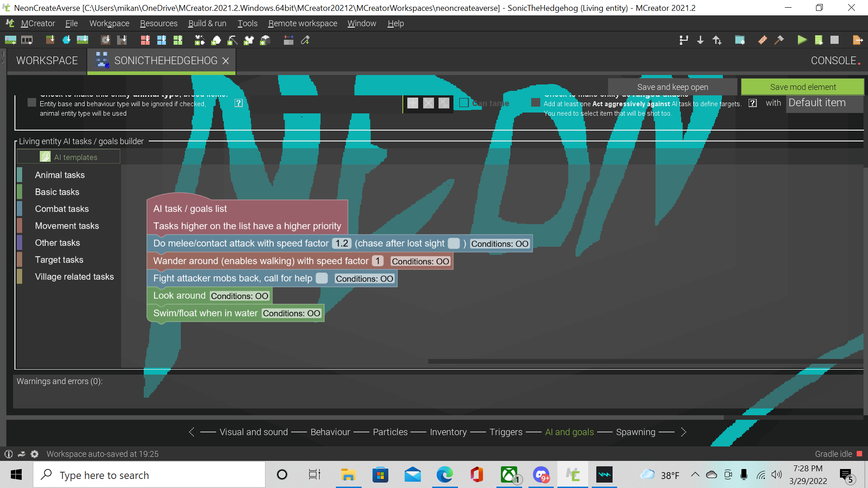Export the workspace into a mod file

point(858,40)
